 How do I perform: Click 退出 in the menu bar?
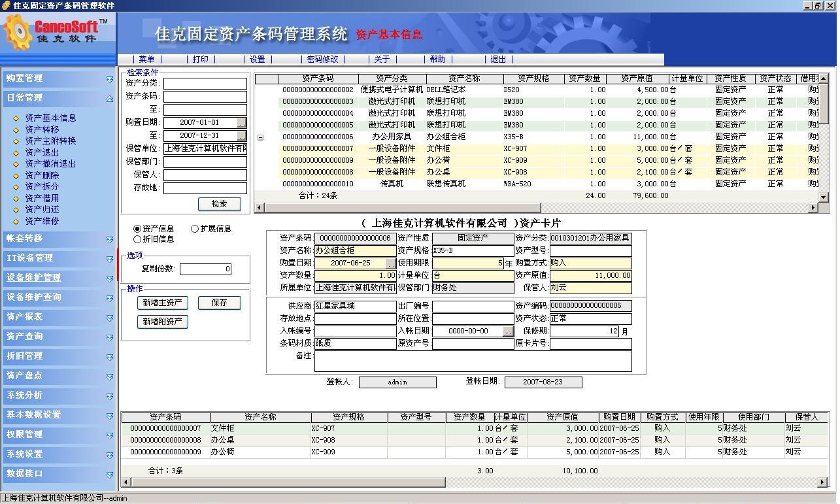tap(498, 59)
